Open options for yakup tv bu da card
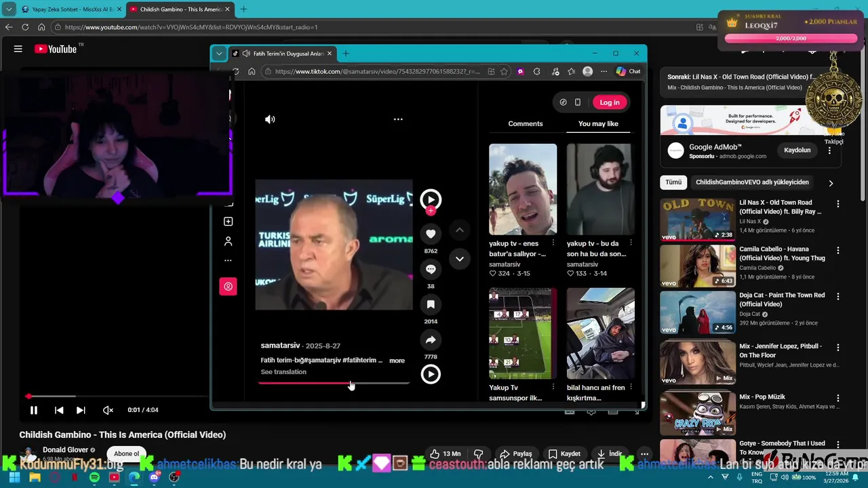868x488 pixels. (x=631, y=243)
